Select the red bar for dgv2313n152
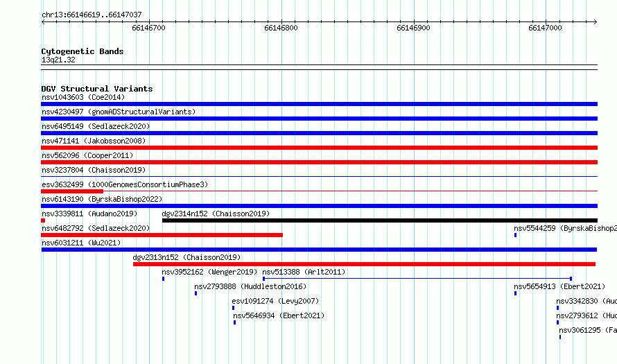The image size is (617, 364). (x=365, y=264)
